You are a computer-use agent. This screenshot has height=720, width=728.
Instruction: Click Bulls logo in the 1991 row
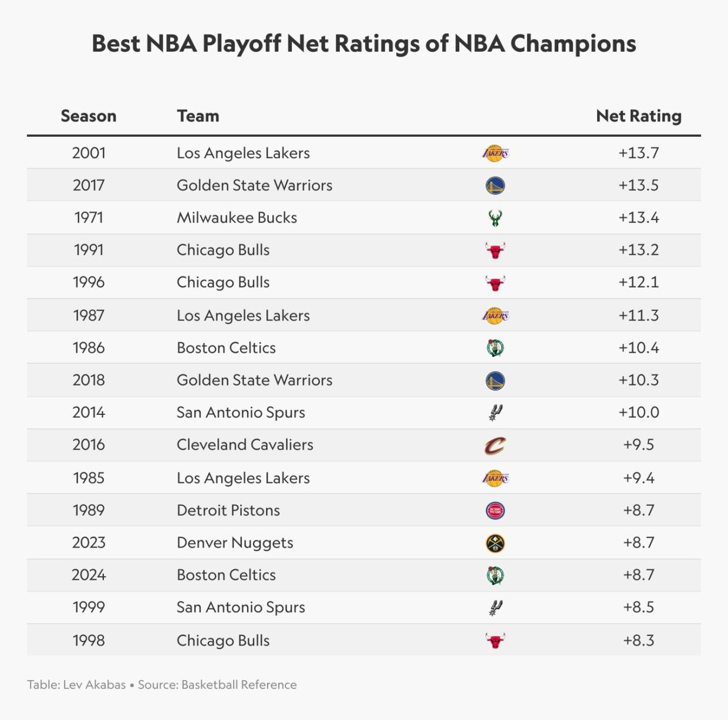click(495, 251)
